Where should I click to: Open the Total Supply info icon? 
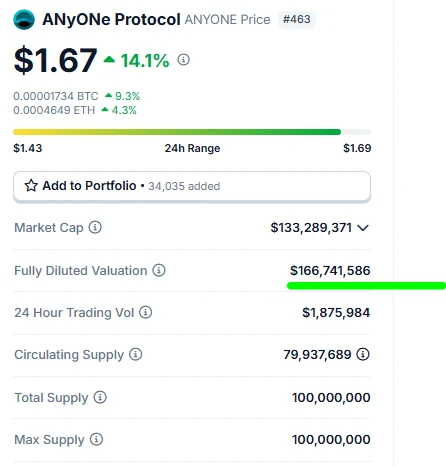pyautogui.click(x=100, y=397)
